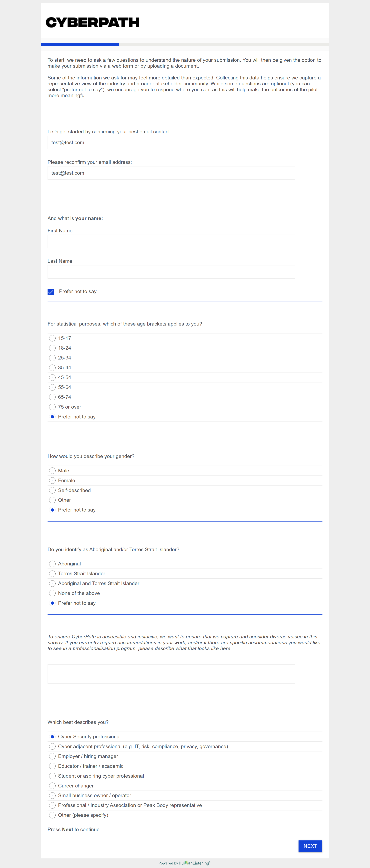Click the accommodations description text box
The image size is (370, 868).
(x=171, y=674)
